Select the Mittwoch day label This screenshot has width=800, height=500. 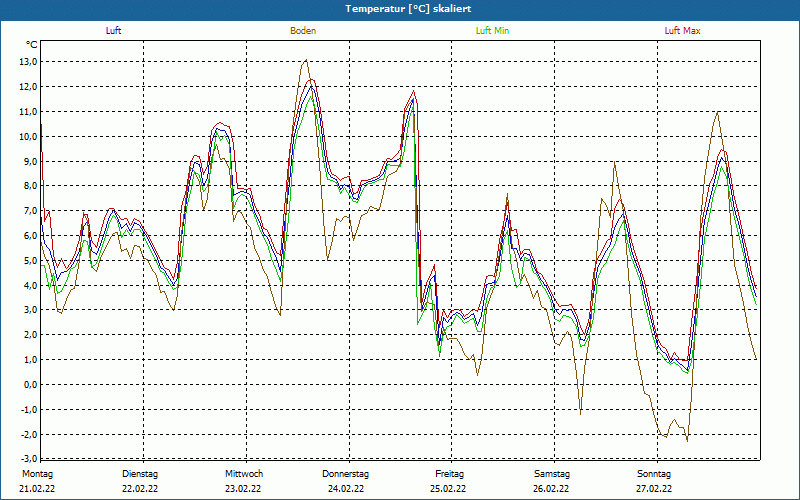[243, 474]
